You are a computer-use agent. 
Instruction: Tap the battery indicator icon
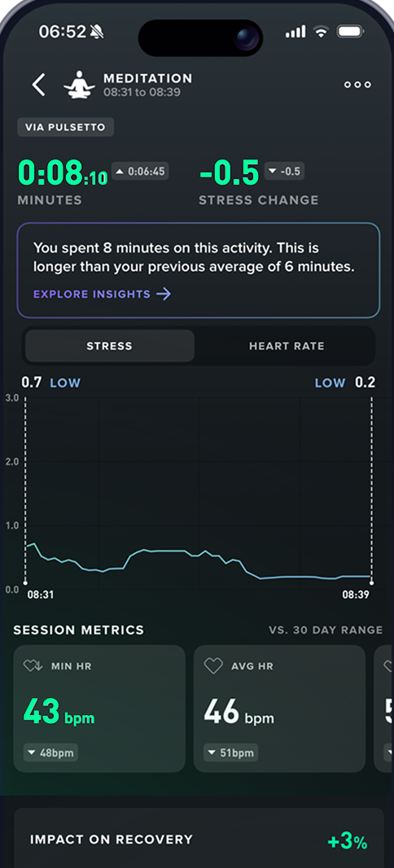(x=350, y=32)
